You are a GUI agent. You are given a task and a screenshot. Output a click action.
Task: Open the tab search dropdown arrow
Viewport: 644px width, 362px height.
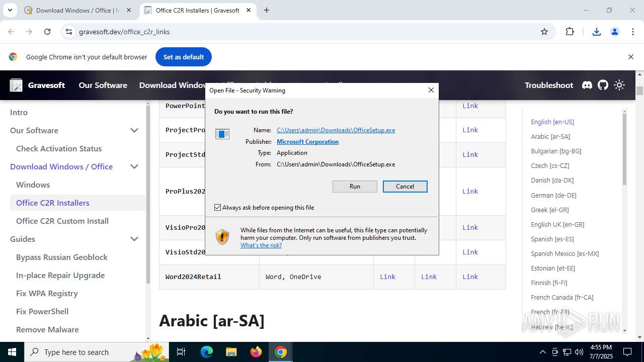(x=10, y=10)
